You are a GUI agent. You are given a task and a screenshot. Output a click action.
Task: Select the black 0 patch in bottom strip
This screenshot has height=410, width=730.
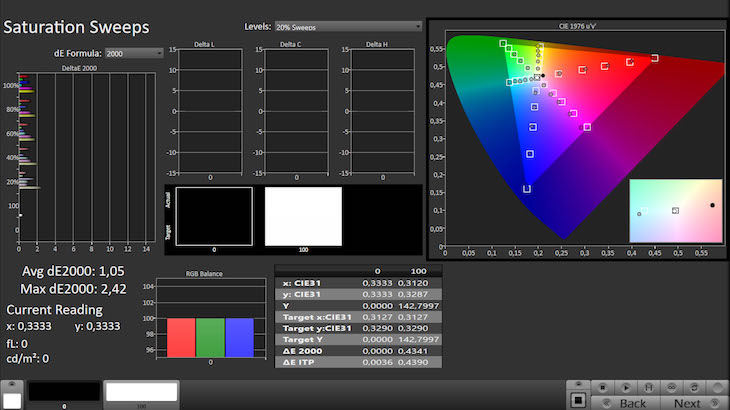(63, 391)
